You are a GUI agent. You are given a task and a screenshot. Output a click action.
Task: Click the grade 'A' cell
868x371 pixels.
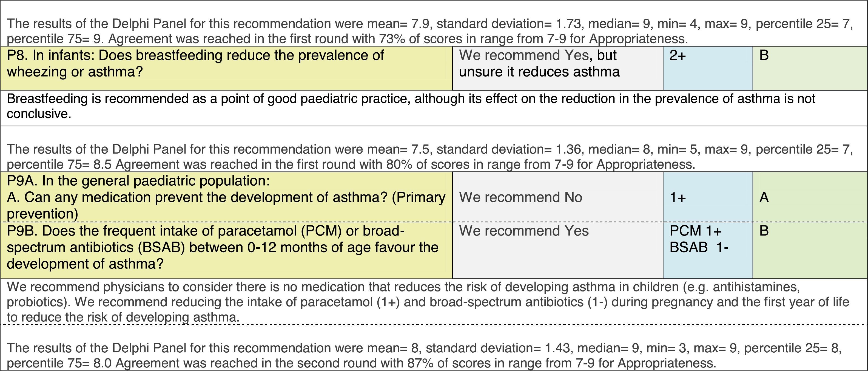tap(764, 197)
